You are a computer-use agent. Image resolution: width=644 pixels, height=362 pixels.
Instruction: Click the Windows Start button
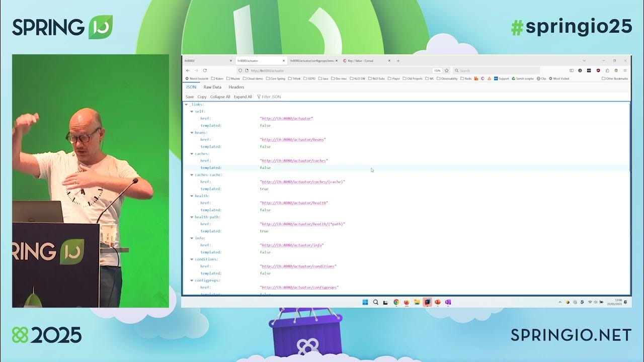[x=365, y=302]
